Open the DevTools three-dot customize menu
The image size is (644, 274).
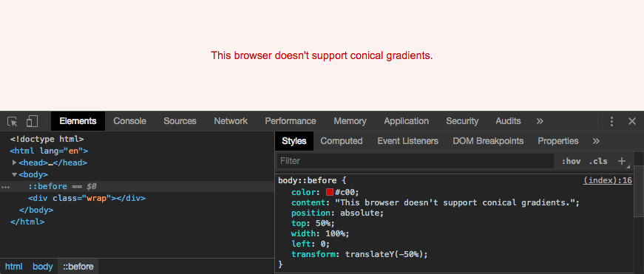(611, 121)
